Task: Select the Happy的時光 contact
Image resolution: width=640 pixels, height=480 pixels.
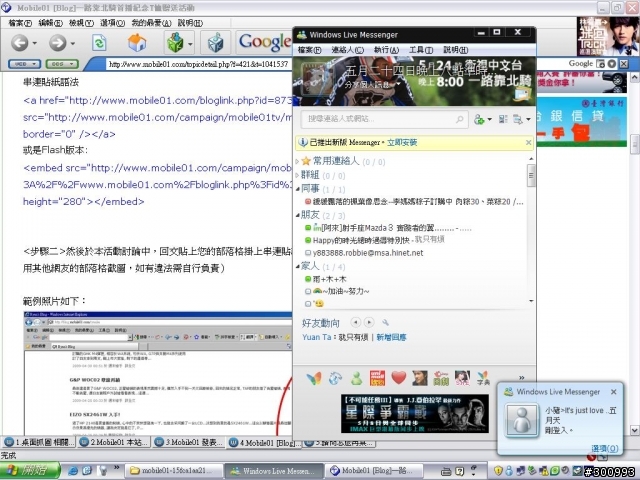Action: pos(374,240)
